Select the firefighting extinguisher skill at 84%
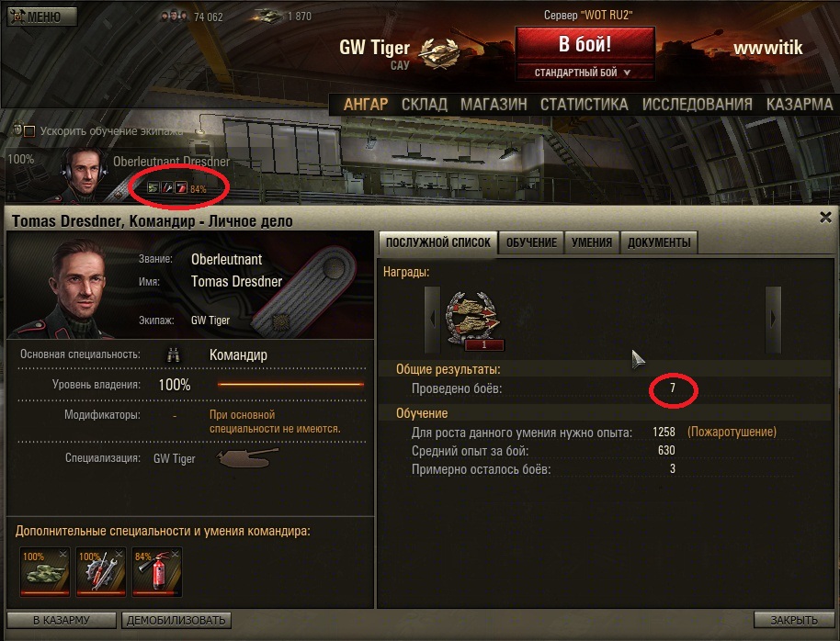 (x=157, y=571)
